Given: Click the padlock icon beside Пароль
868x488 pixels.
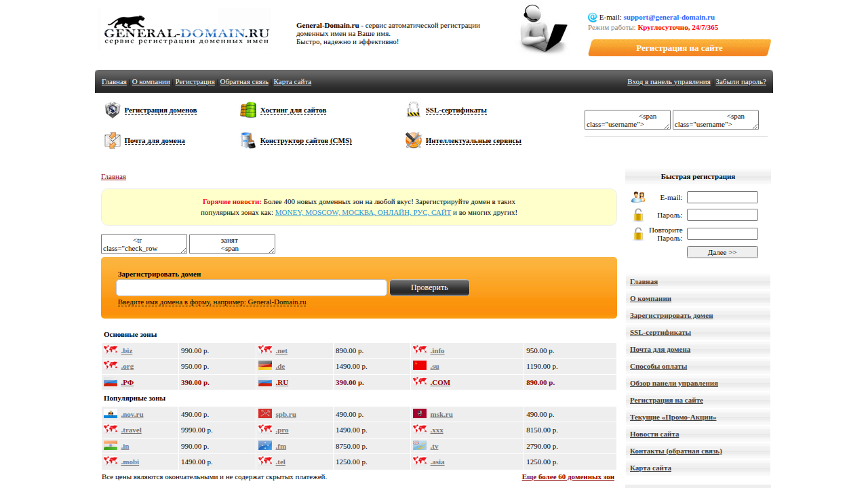Looking at the screenshot, I should [638, 215].
